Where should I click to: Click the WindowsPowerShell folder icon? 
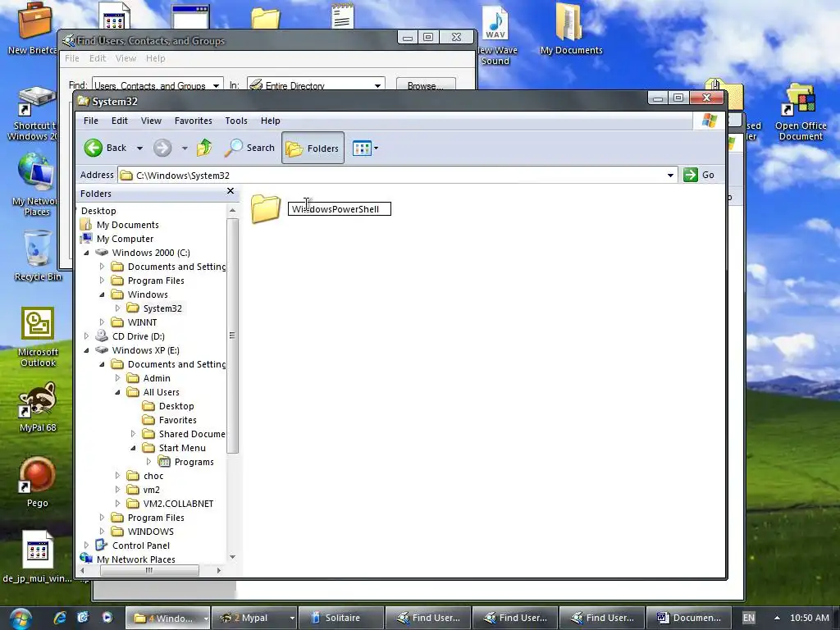266,208
